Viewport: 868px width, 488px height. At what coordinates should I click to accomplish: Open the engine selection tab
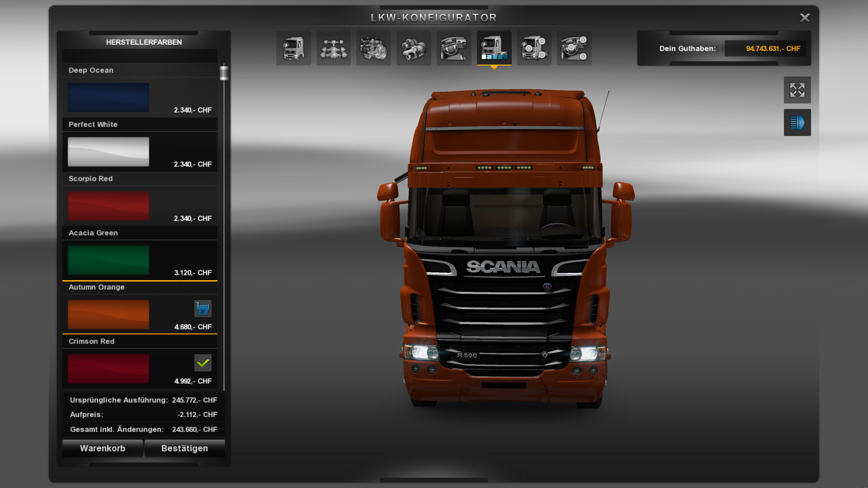coord(373,48)
